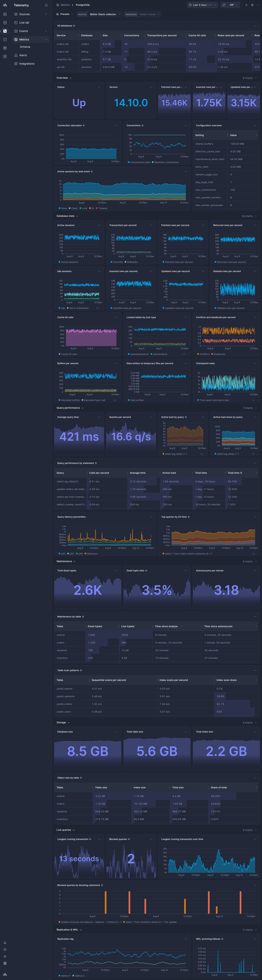Toggle the Client series in legend

click(x=73, y=208)
